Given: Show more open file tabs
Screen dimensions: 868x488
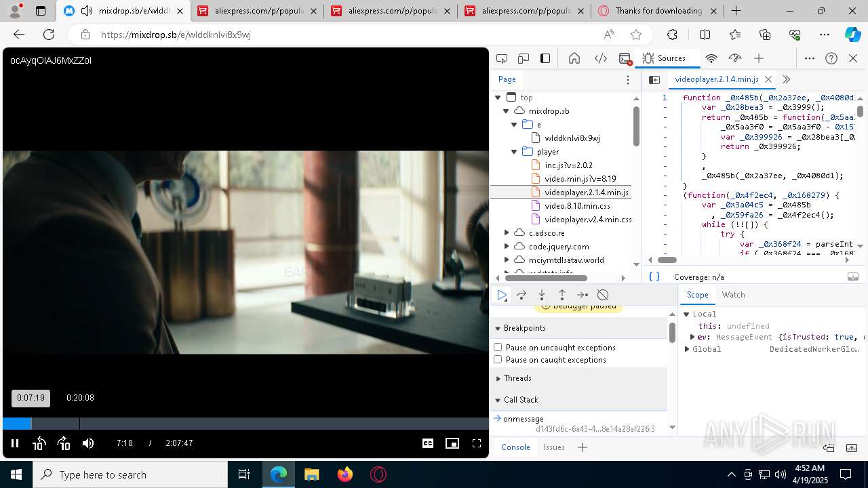Looking at the screenshot, I should [787, 79].
